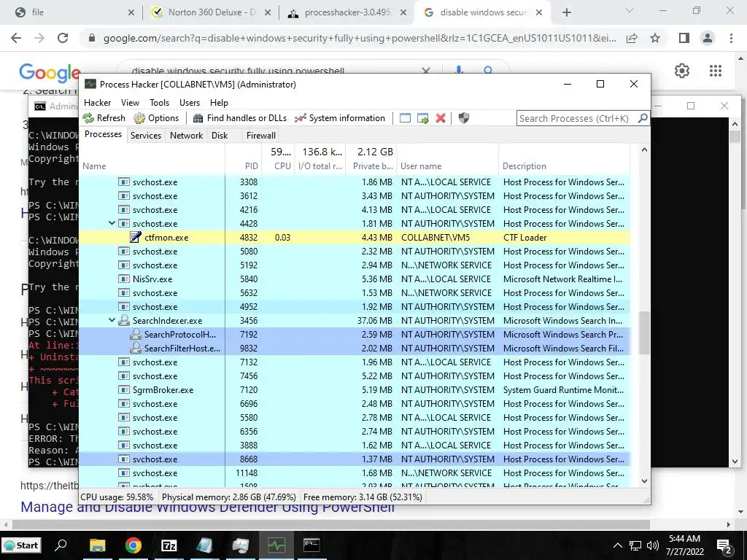Click the search magnifier icon in Process Hacker
The image size is (747, 560).
[643, 118]
